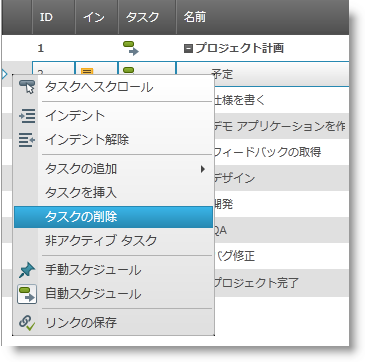
Task: Choose タスクへスクロール from the context menu
Action: pos(113,87)
